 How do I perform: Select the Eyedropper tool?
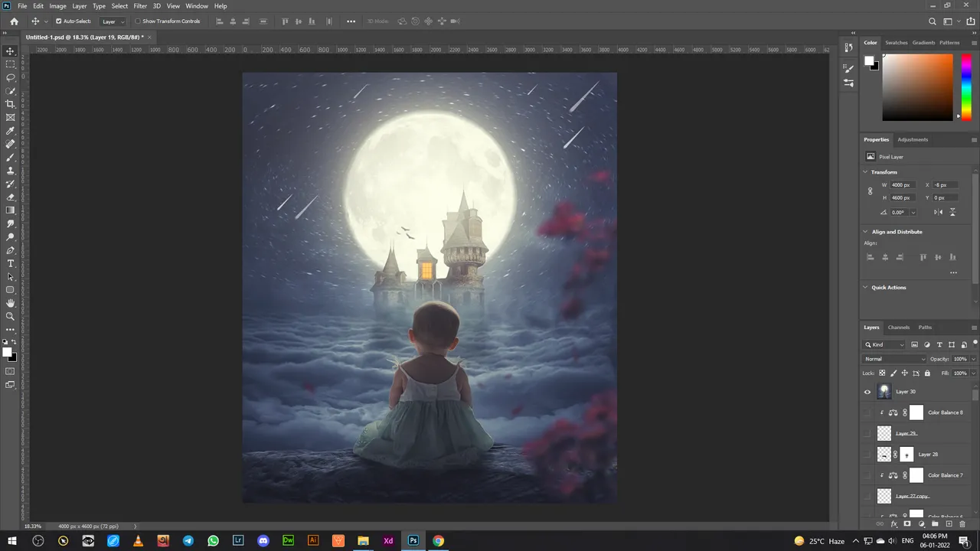tap(10, 131)
